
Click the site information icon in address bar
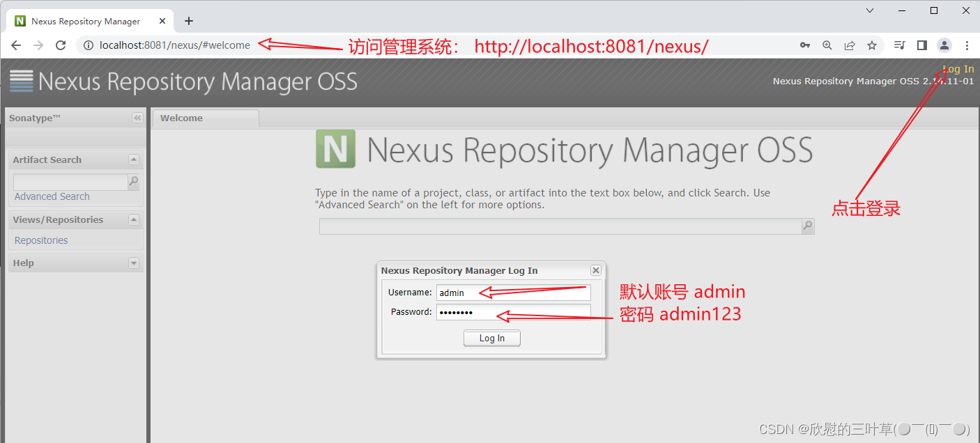tap(89, 45)
